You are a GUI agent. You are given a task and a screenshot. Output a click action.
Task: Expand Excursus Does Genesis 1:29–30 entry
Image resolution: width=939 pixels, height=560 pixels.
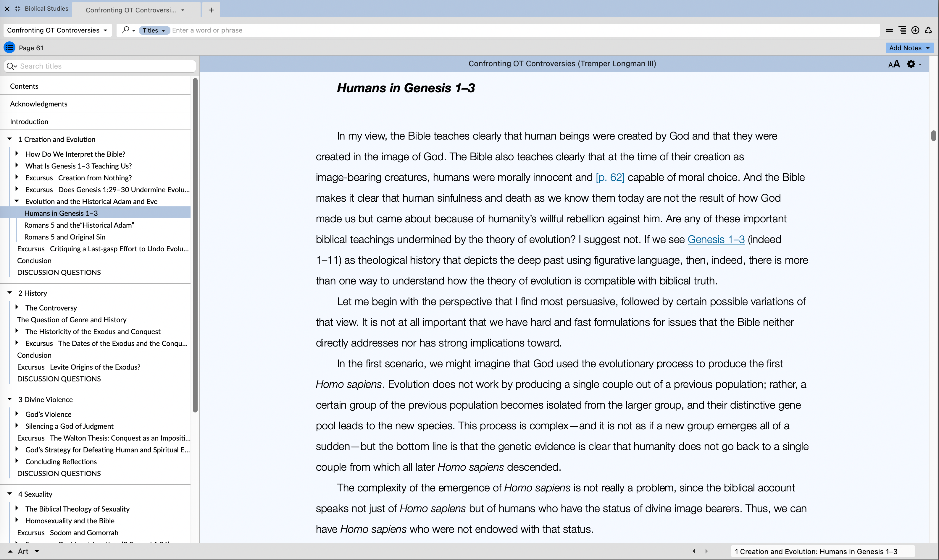point(17,189)
